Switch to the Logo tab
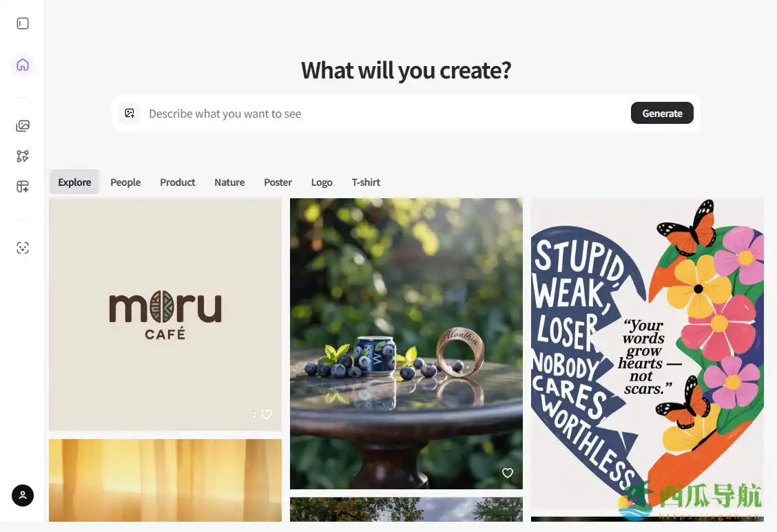The image size is (777, 532). coord(322,182)
